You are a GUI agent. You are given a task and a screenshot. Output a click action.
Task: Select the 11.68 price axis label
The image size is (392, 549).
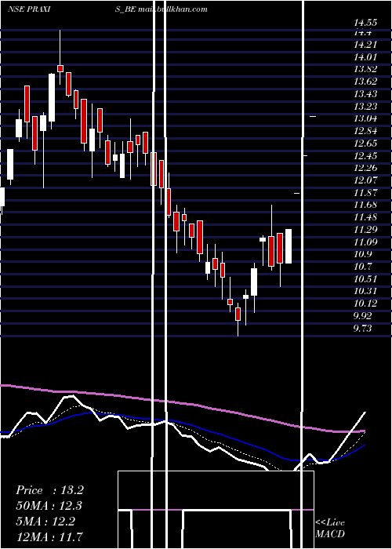click(x=365, y=205)
